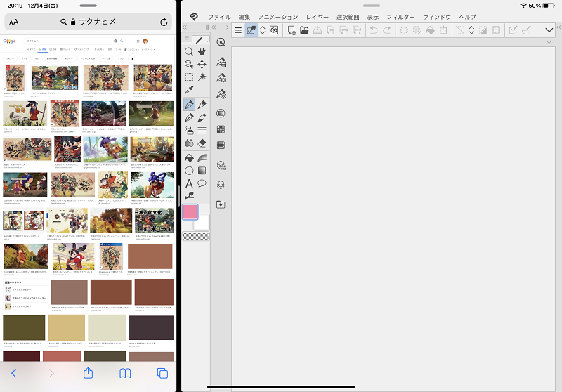Select the Blend tool
562x392 pixels.
click(189, 143)
